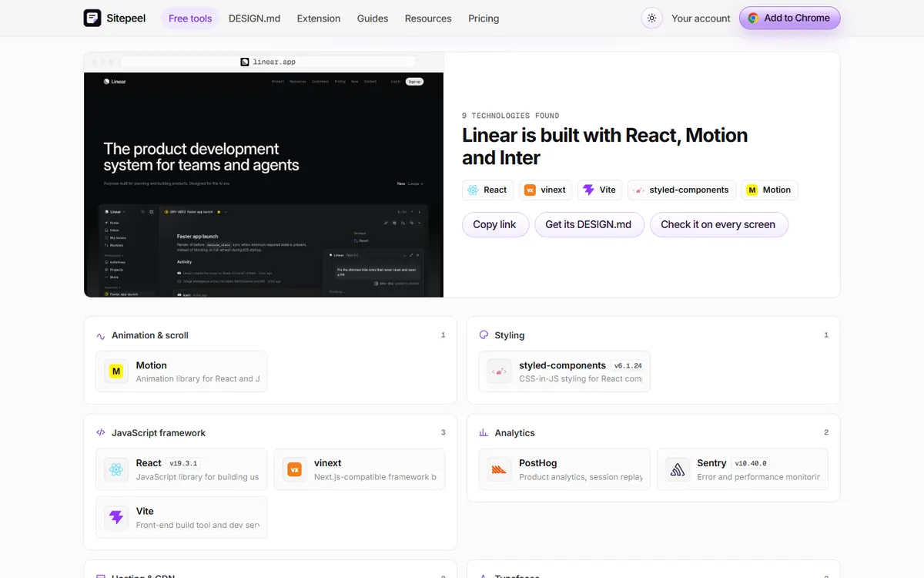Click the v19.3.1 version badge

(x=183, y=463)
